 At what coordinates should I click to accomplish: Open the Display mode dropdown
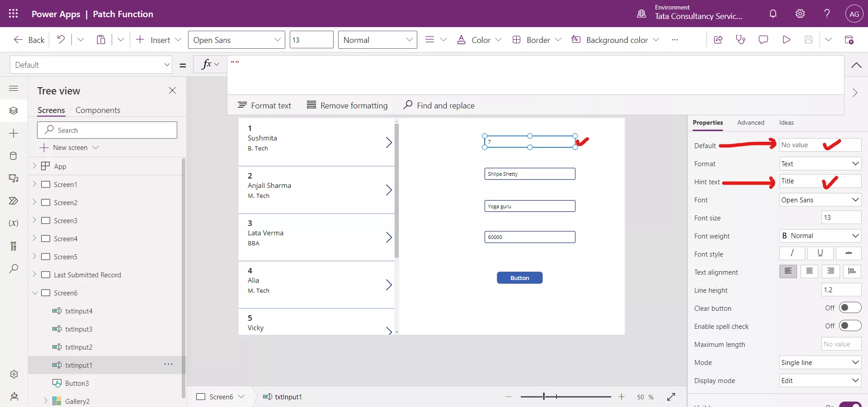click(x=820, y=380)
